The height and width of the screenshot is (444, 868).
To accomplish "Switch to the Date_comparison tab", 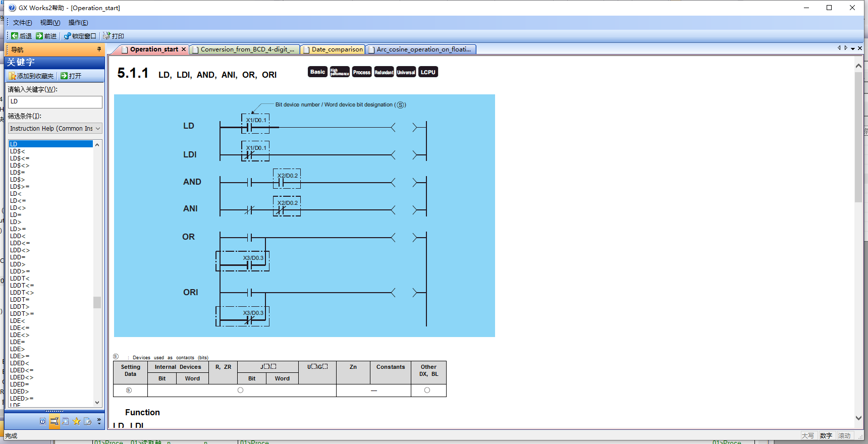I will [x=337, y=49].
